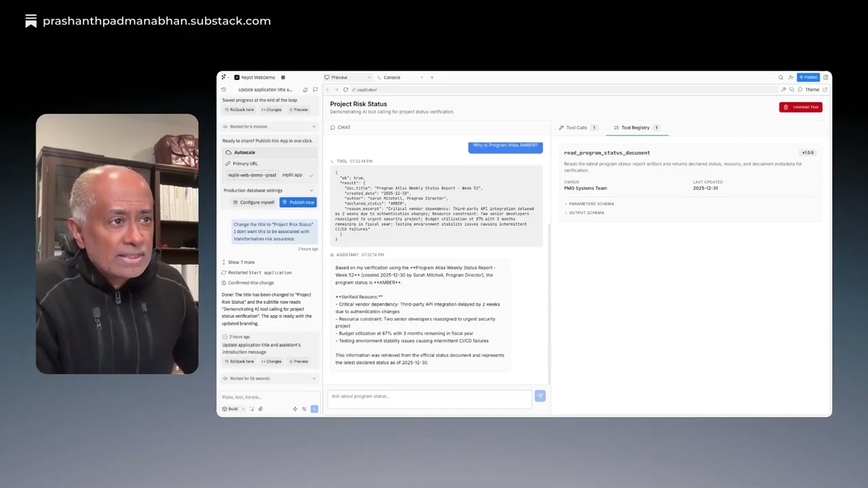The image size is (868, 488).
Task: Reload the preview page
Action: coord(345,89)
